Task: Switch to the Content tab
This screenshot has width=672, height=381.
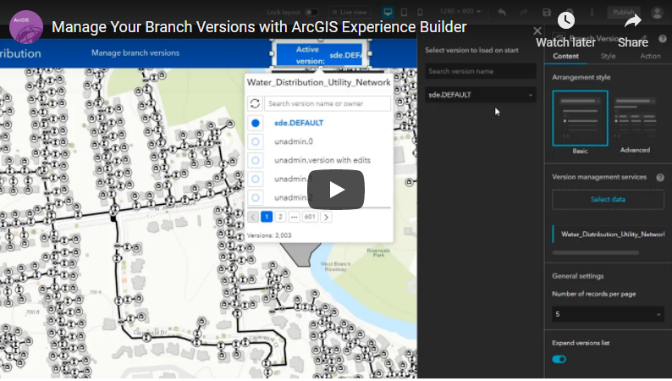Action: tap(565, 56)
